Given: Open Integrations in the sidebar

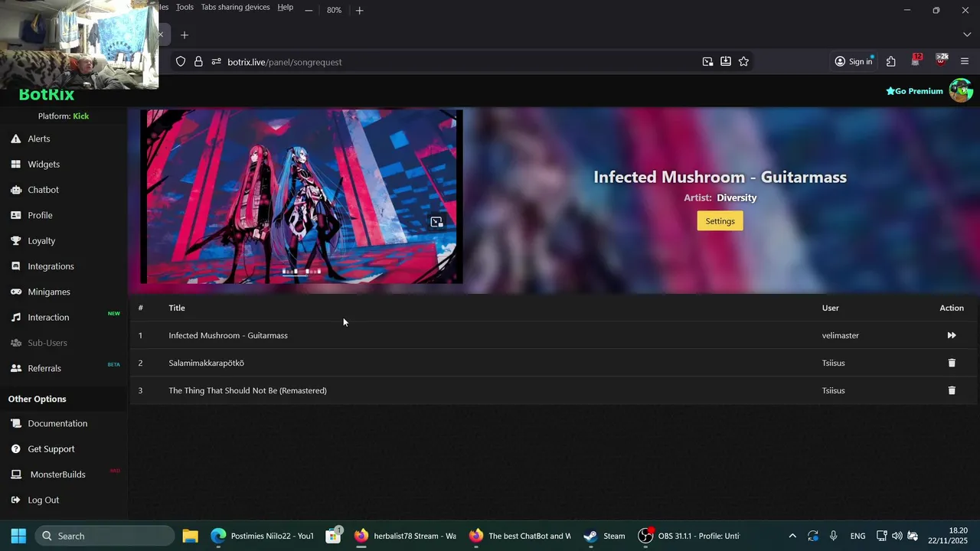Looking at the screenshot, I should (x=51, y=266).
